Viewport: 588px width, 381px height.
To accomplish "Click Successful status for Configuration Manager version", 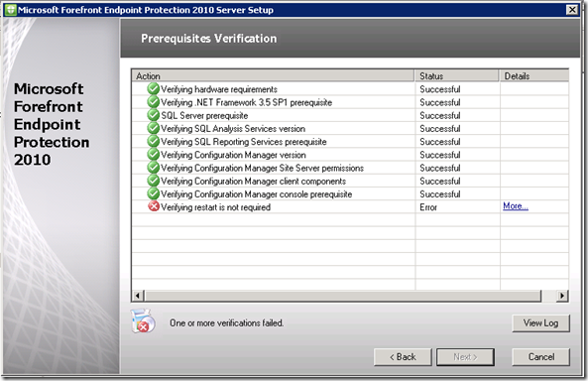I will pyautogui.click(x=440, y=155).
